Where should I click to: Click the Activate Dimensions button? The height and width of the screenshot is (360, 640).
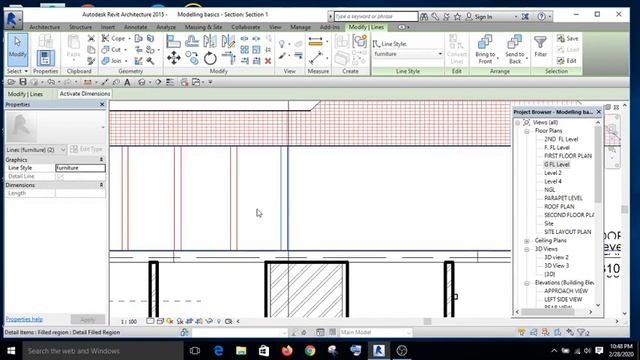coord(85,94)
